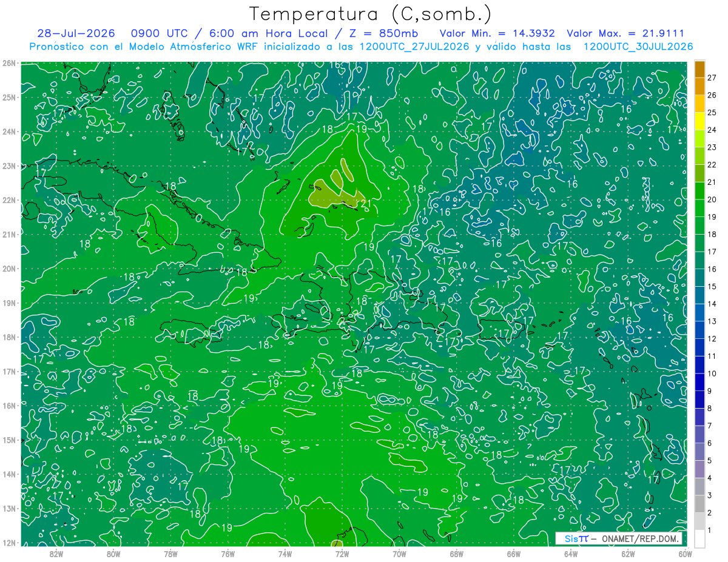Click the white bottom swatch of the color legend
The width and height of the screenshot is (728, 562).
[699, 538]
